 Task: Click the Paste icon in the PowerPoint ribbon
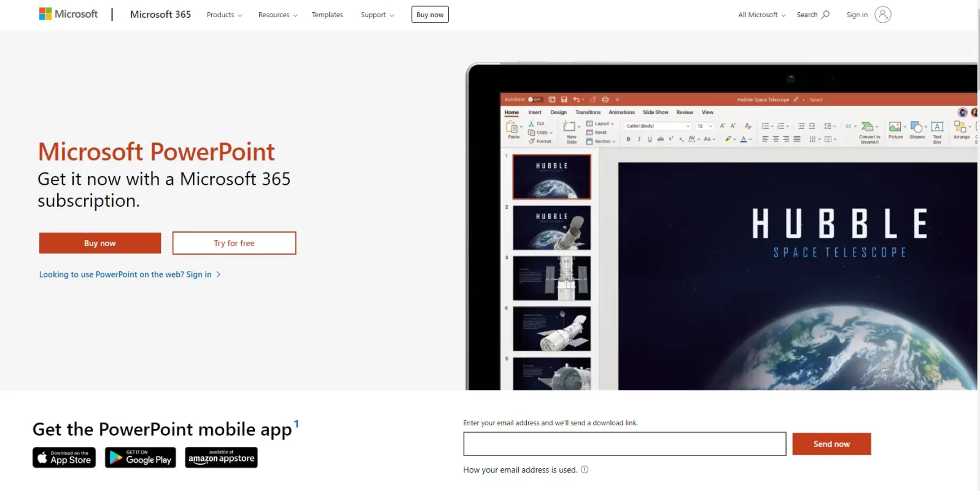513,128
